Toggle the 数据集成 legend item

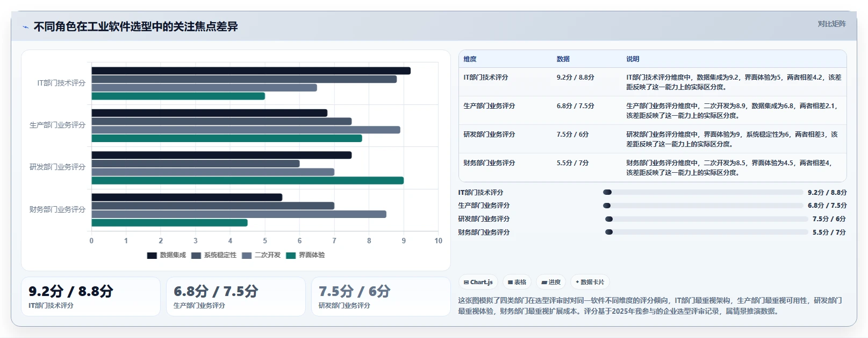(x=166, y=255)
